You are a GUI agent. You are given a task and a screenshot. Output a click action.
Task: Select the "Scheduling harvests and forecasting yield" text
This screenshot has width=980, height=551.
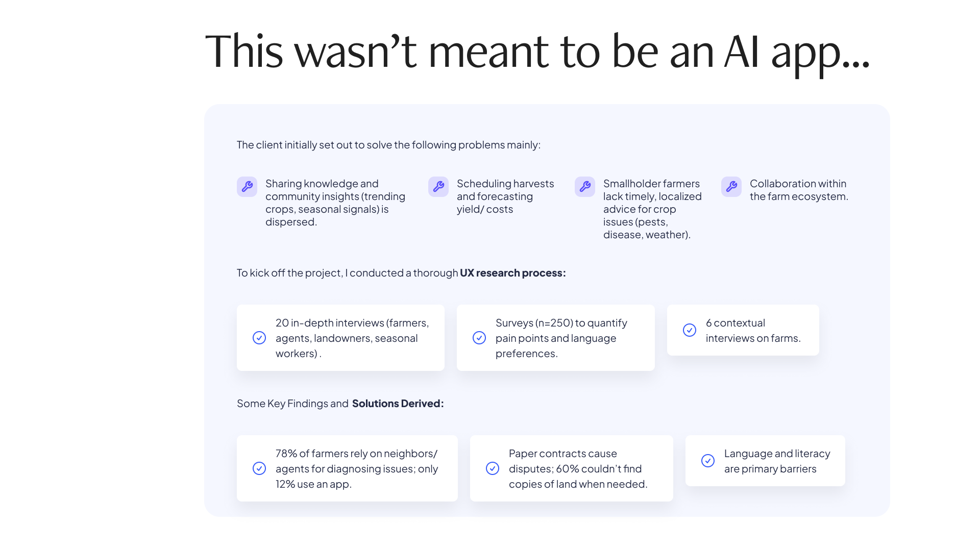pos(505,196)
